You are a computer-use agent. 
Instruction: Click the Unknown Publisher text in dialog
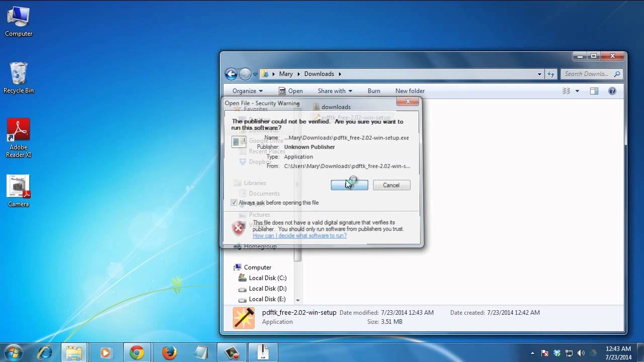pyautogui.click(x=309, y=147)
